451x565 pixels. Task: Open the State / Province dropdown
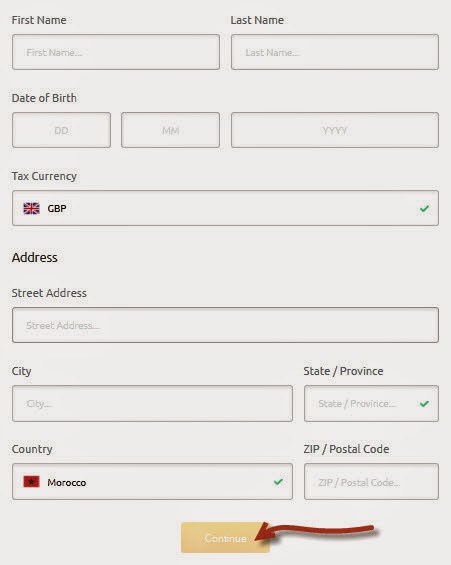371,404
